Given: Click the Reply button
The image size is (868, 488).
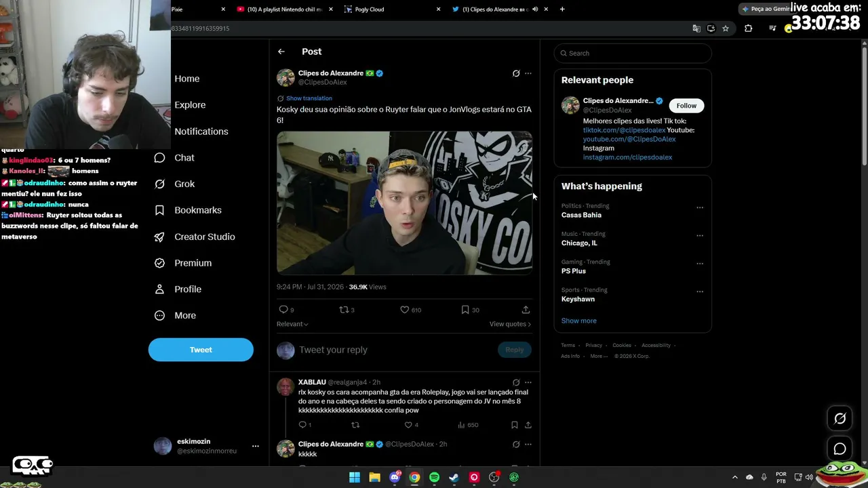Looking at the screenshot, I should tap(515, 350).
